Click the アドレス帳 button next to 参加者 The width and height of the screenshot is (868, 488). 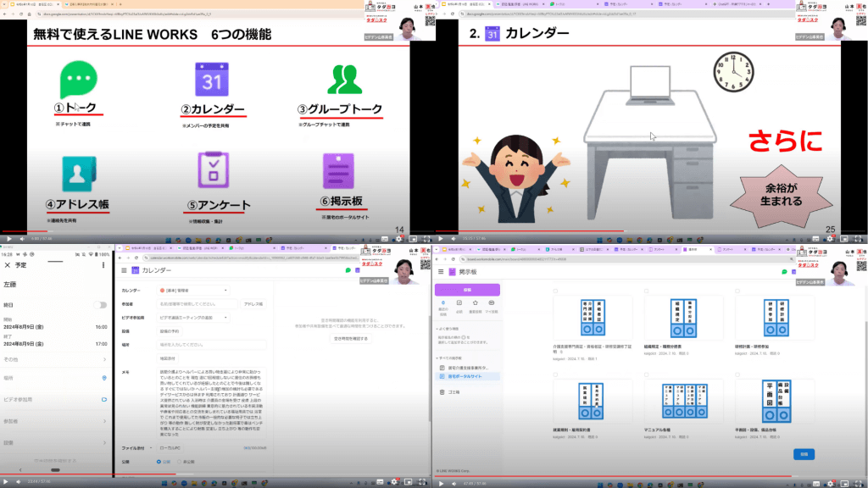coord(253,303)
